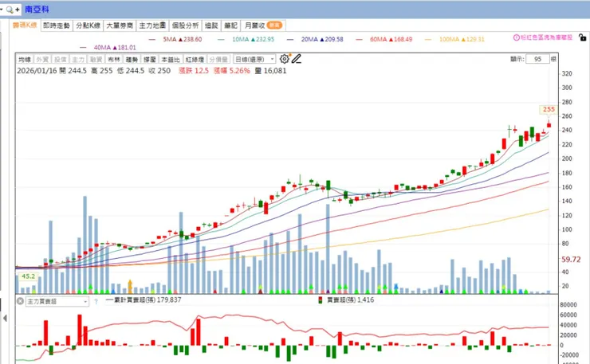Switch to 個股分析 tab
Screen dimensions: 590x364
[185, 25]
